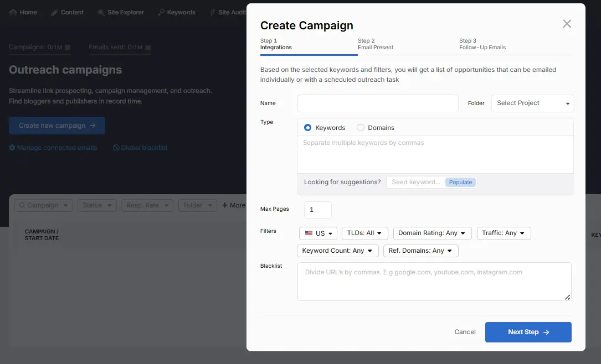Click the Global blacklist blocked icon
The height and width of the screenshot is (364, 601).
tap(116, 148)
